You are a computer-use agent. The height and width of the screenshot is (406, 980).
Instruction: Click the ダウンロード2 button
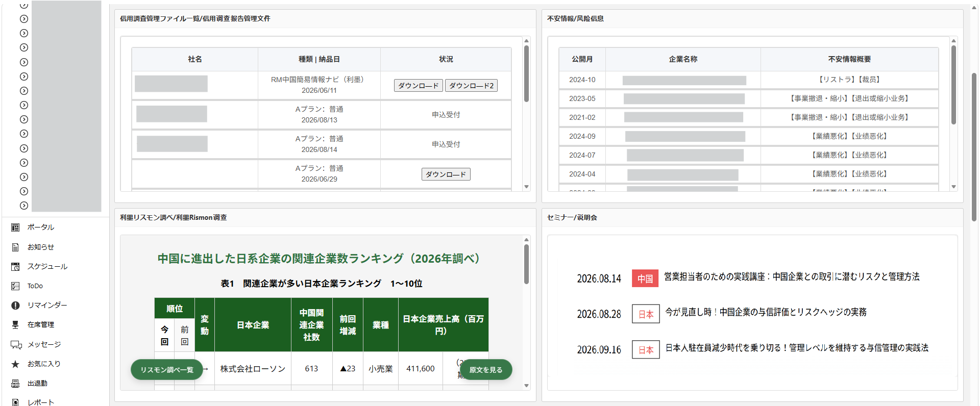pos(471,86)
